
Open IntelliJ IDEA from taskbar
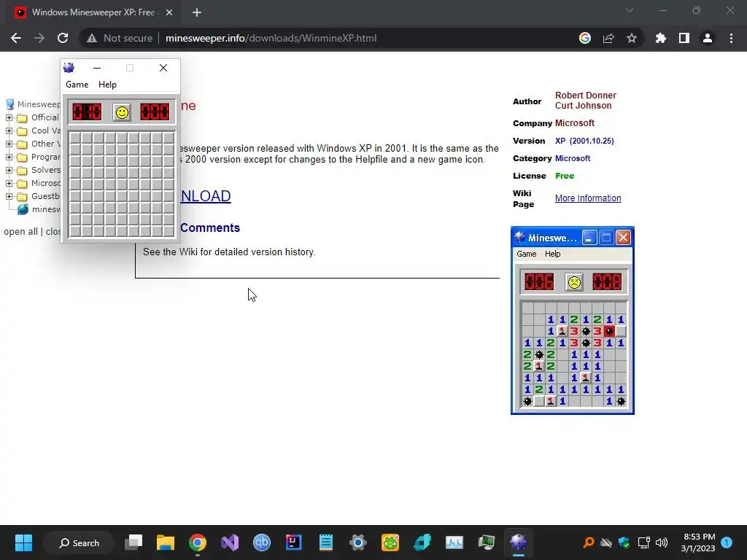point(293,542)
